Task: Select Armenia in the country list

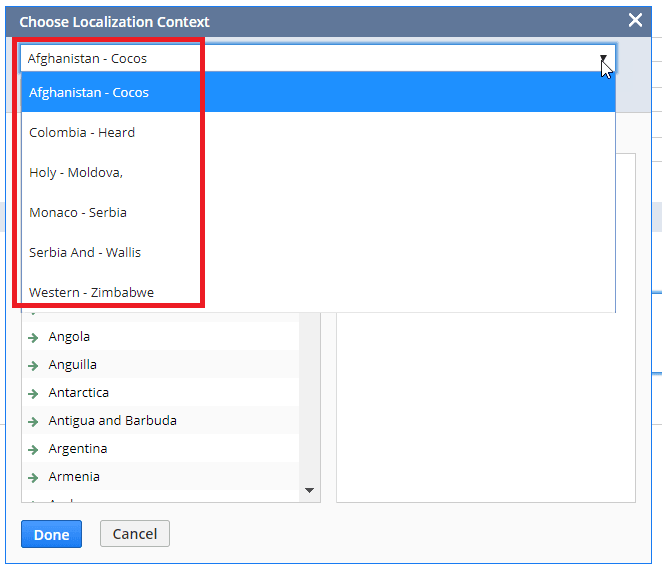Action: click(x=74, y=476)
